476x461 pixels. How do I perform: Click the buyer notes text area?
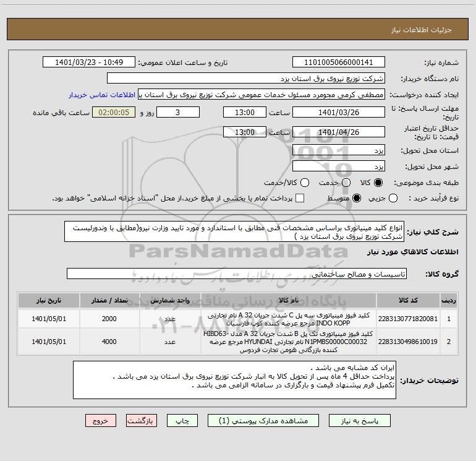coord(234,380)
